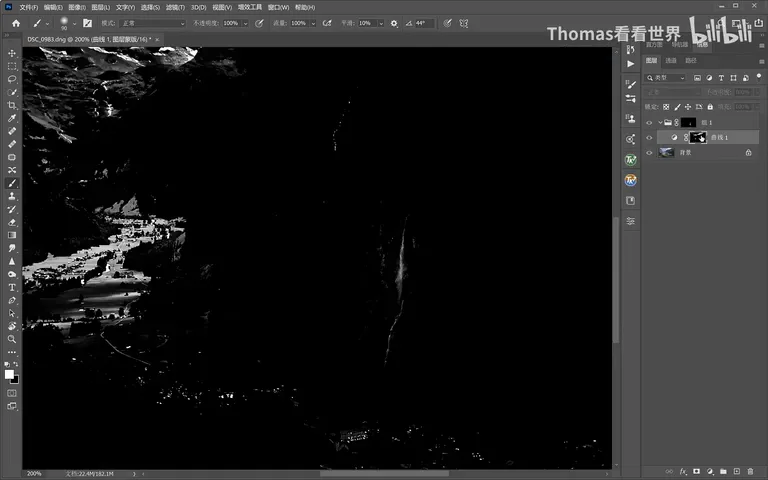Screen dimensions: 768x480
Task: Select the Eyedropper tool
Action: coord(12,118)
